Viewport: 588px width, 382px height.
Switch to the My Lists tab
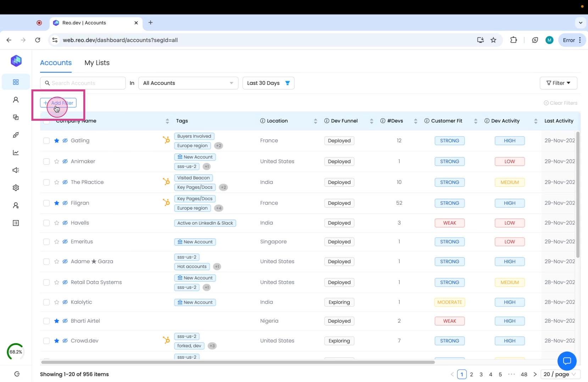tap(97, 63)
